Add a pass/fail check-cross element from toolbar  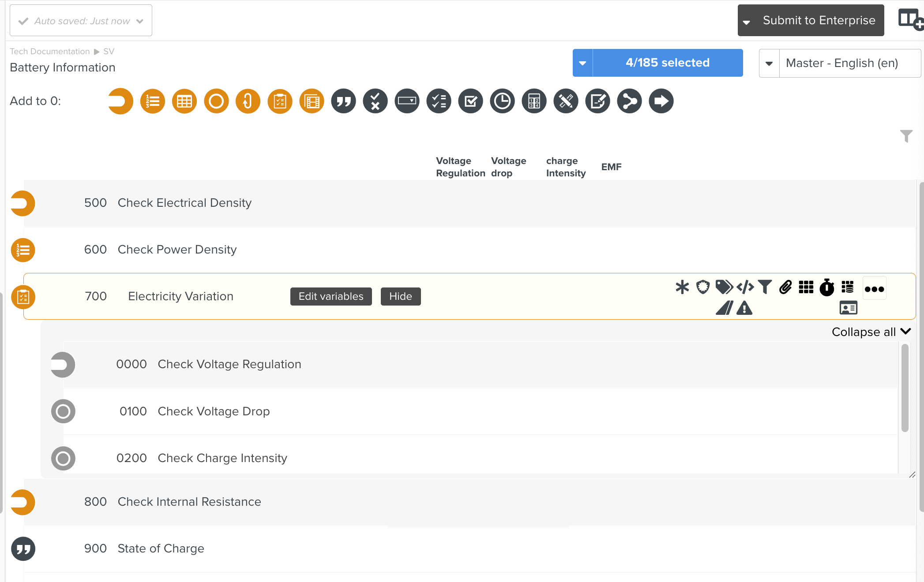pos(375,101)
